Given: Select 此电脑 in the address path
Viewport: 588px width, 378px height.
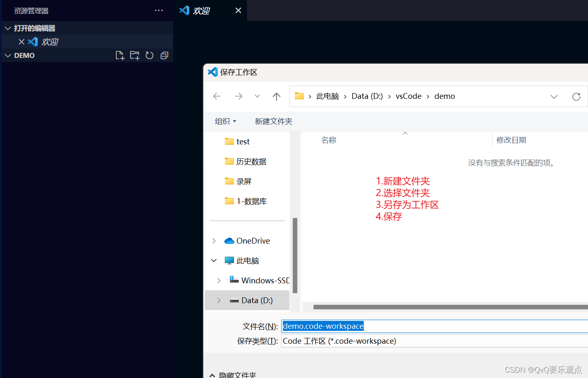Looking at the screenshot, I should click(328, 96).
